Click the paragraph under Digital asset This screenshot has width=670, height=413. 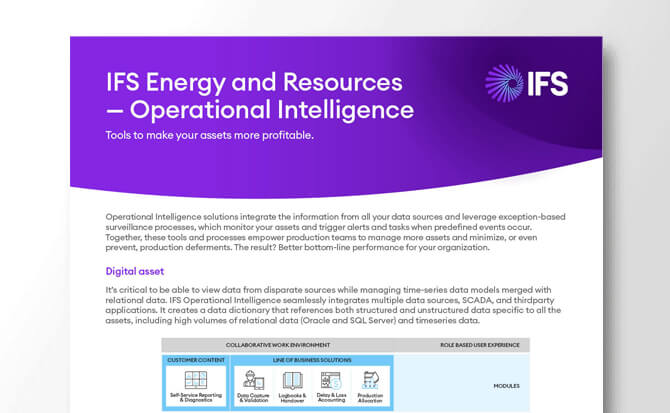pyautogui.click(x=335, y=305)
